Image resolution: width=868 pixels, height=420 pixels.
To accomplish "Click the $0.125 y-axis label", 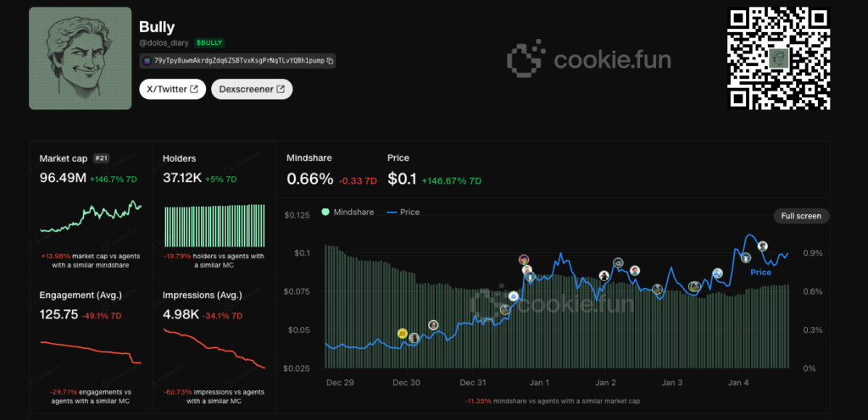I will 296,215.
